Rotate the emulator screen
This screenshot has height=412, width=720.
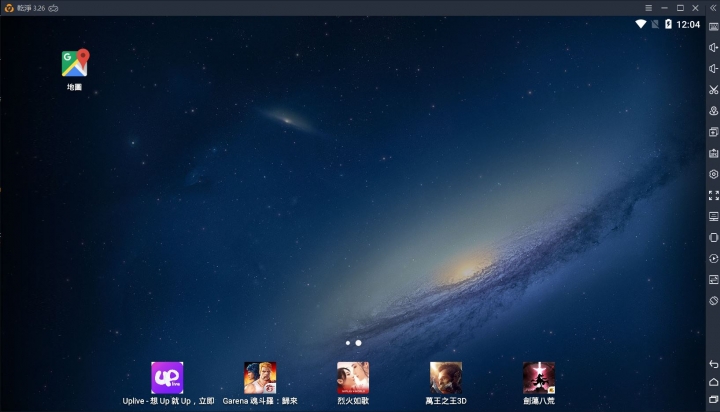coord(714,301)
